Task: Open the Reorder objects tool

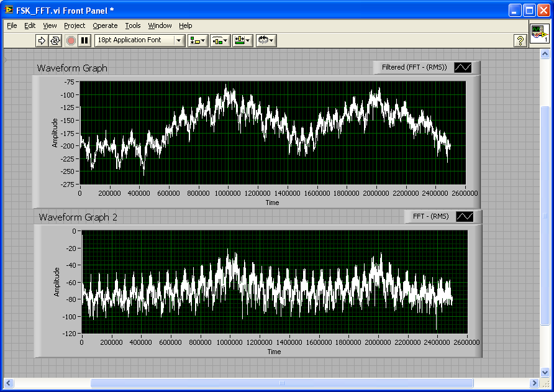Action: (266, 40)
